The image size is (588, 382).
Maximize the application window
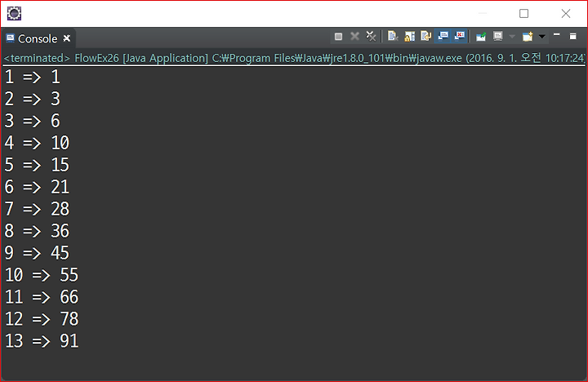523,14
